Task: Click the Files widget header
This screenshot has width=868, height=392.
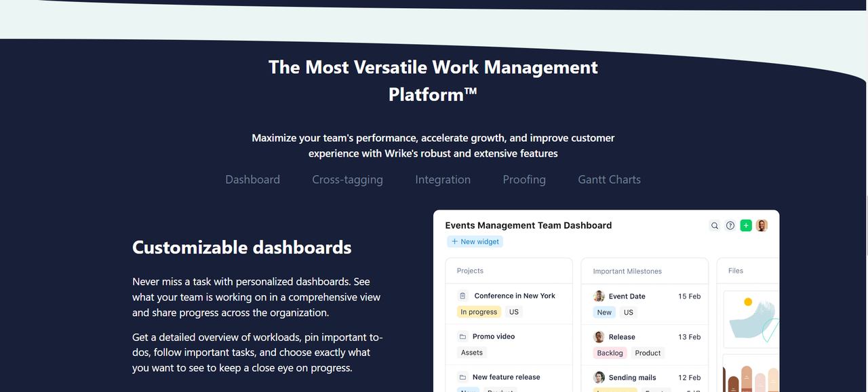Action: click(748, 271)
